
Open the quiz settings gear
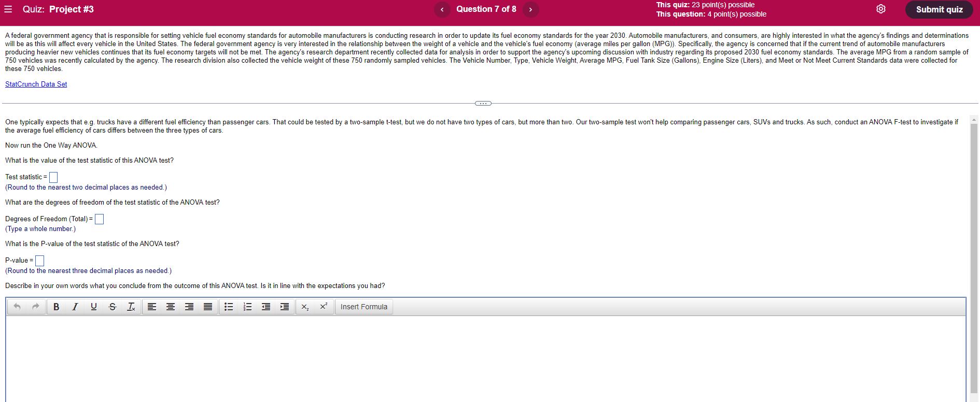click(x=880, y=9)
